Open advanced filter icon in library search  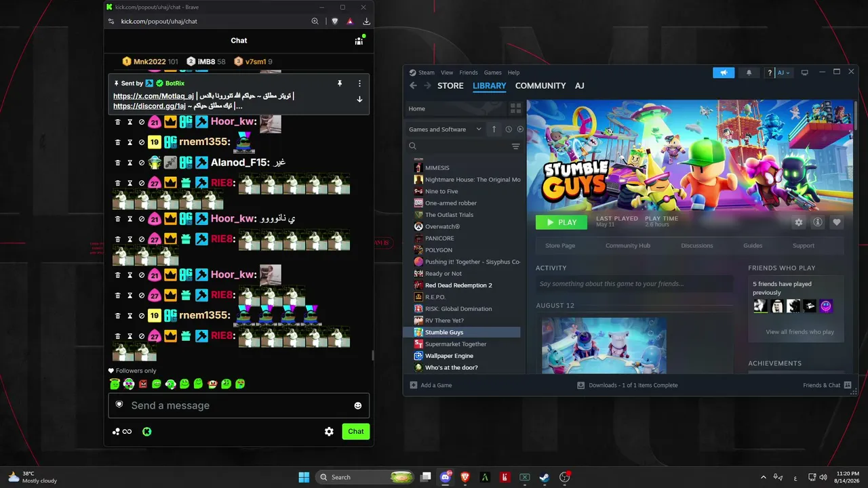tap(515, 146)
